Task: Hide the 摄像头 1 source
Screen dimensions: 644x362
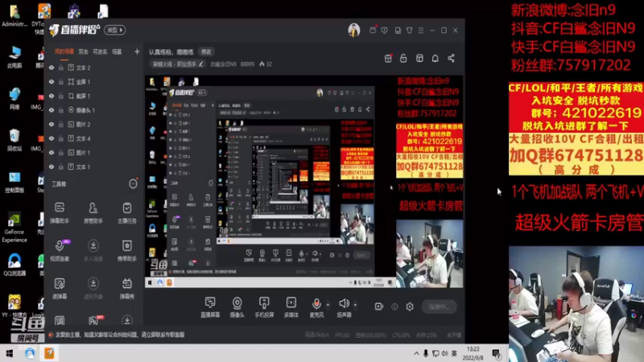Action: pos(52,110)
